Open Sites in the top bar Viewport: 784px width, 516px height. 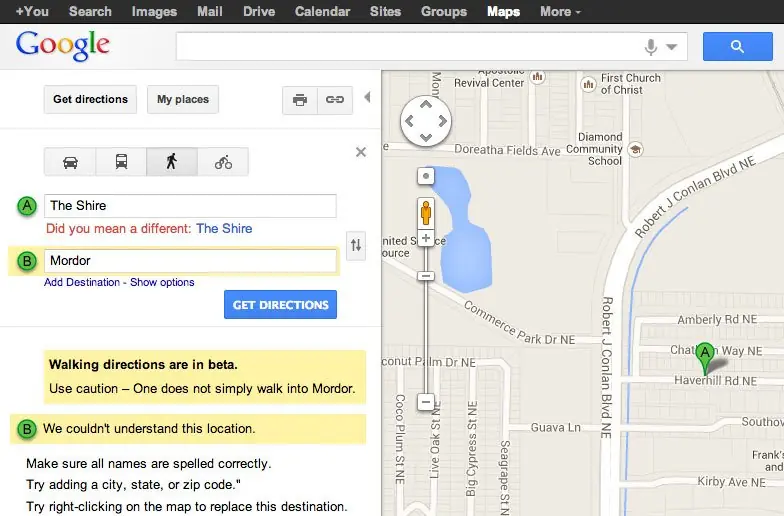(386, 12)
